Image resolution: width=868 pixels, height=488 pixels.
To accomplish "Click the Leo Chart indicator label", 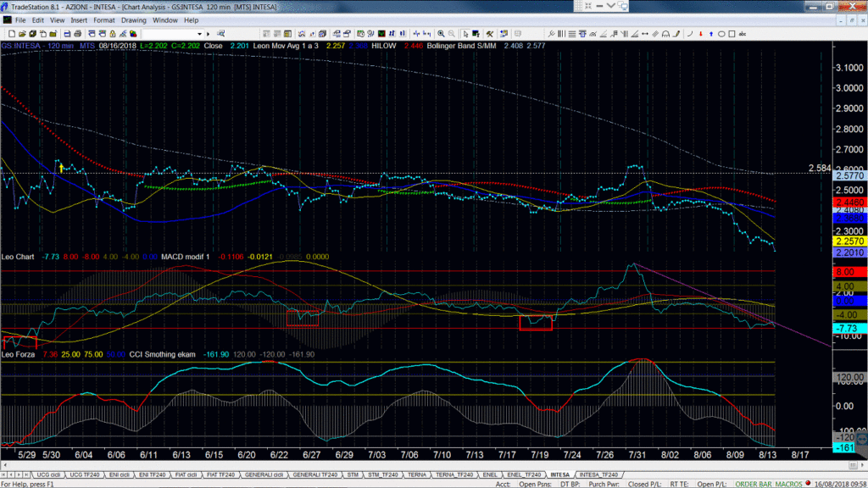I will 18,257.
